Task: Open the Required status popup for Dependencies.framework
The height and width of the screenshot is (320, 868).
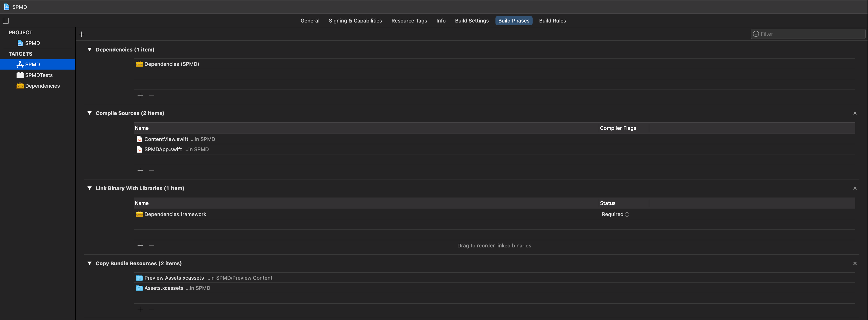Action: click(615, 214)
